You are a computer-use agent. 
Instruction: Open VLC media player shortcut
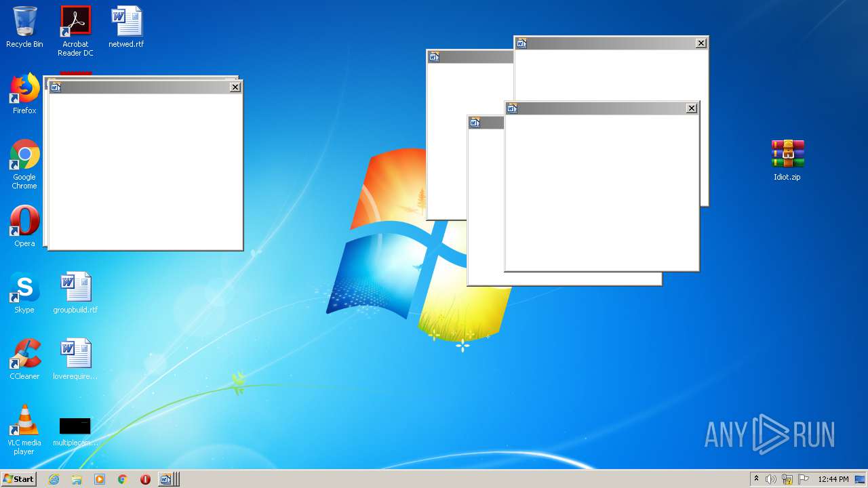click(24, 430)
